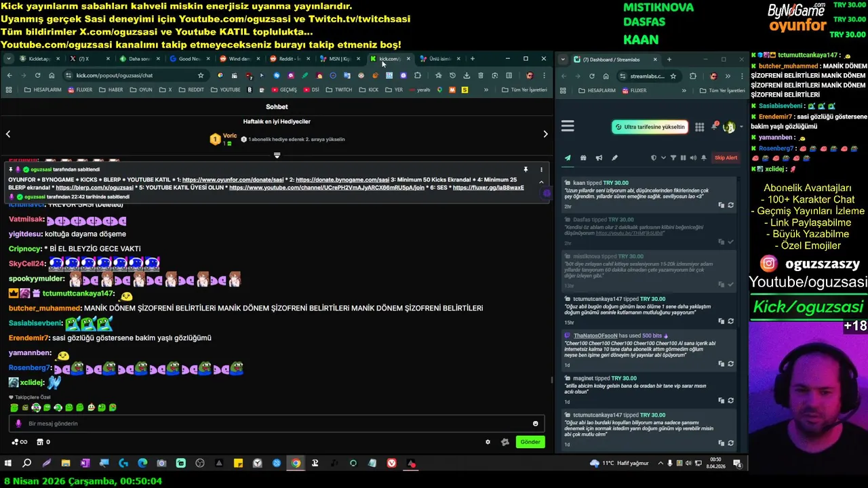
Task: Open new tab in Kick chat browser
Action: 472,59
